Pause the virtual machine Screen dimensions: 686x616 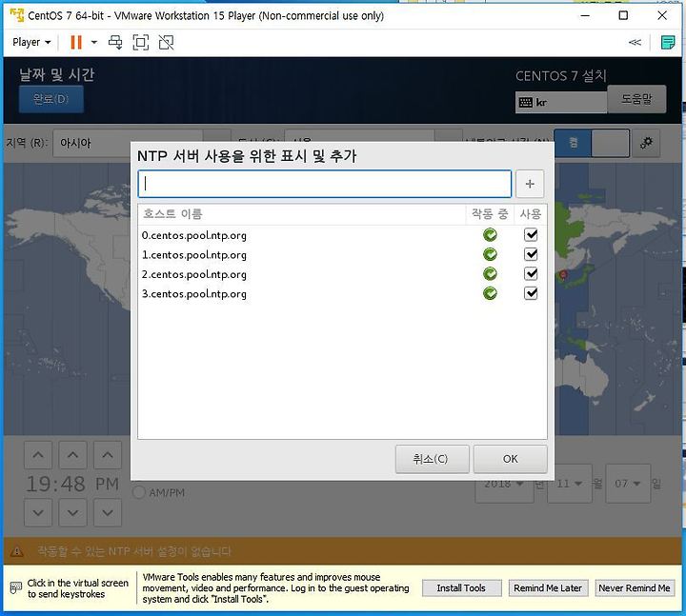76,43
